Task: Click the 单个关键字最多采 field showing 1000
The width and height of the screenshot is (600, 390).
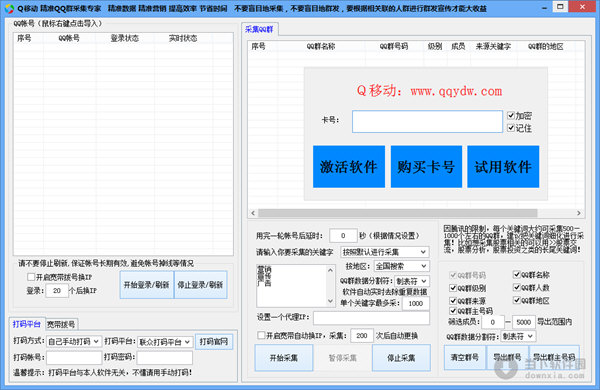Action: (416, 303)
